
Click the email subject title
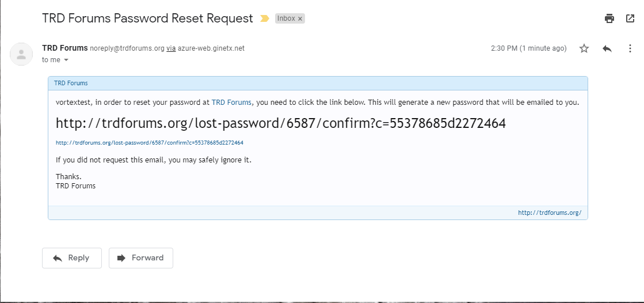point(147,18)
